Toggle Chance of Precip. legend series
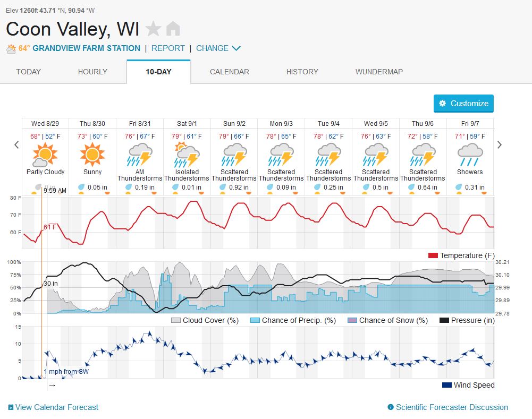The width and height of the screenshot is (532, 419). pyautogui.click(x=293, y=320)
